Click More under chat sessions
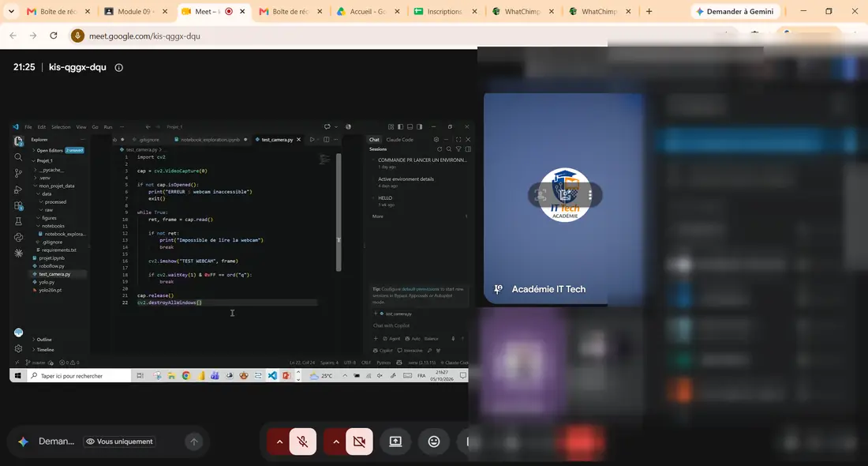Viewport: 868px width, 466px height. tap(377, 216)
